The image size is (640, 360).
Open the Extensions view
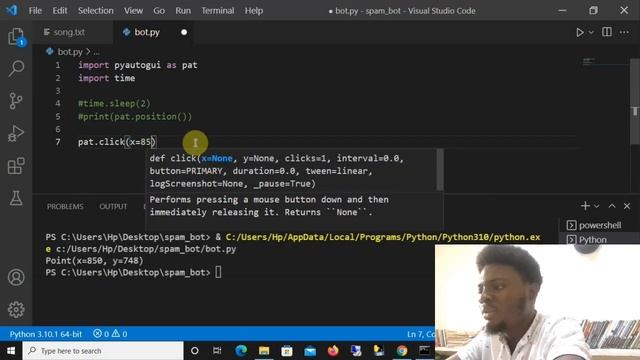click(x=16, y=166)
